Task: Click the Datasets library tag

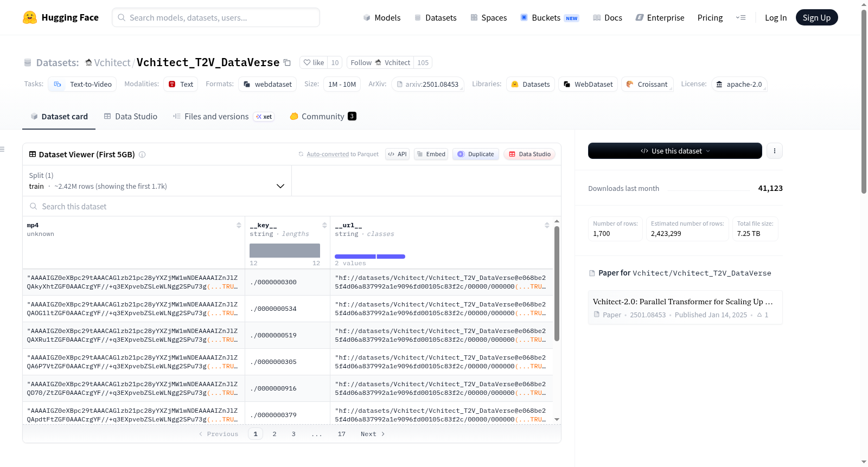Action: 531,84
